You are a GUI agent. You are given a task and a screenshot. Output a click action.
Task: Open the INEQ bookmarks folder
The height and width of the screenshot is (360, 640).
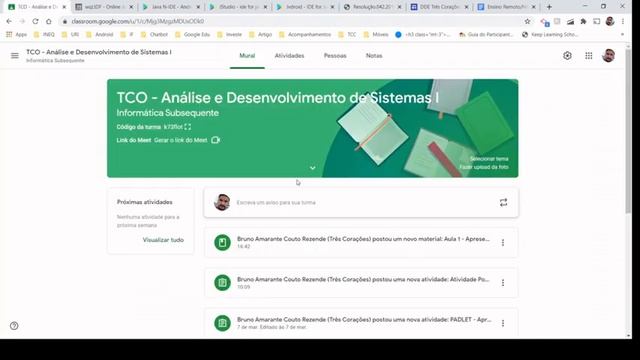pos(44,35)
